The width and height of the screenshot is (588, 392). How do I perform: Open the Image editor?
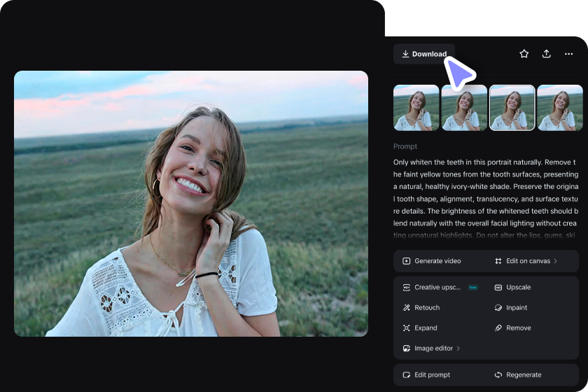(433, 349)
